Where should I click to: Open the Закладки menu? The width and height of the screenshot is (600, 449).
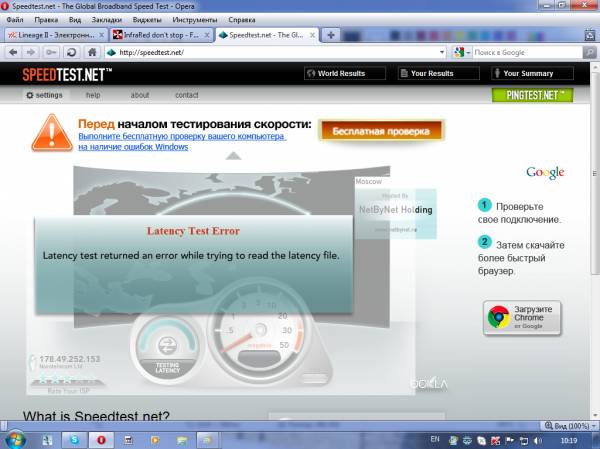coord(107,20)
